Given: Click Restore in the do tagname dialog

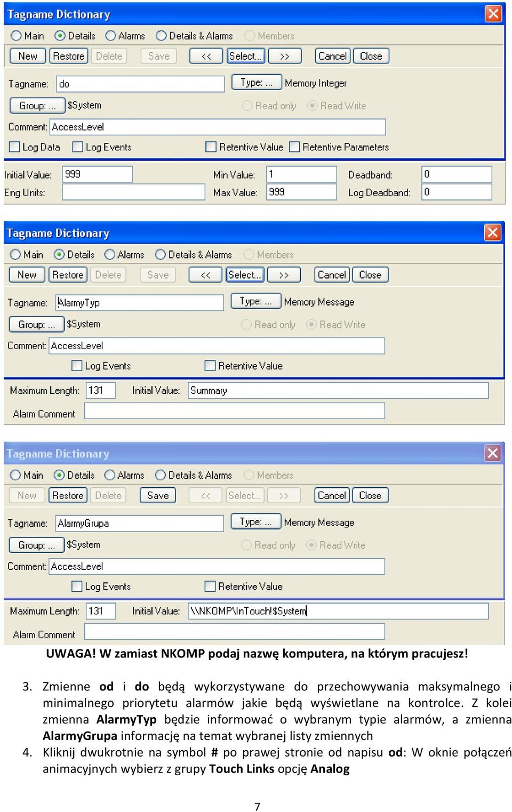Looking at the screenshot, I should [x=69, y=56].
